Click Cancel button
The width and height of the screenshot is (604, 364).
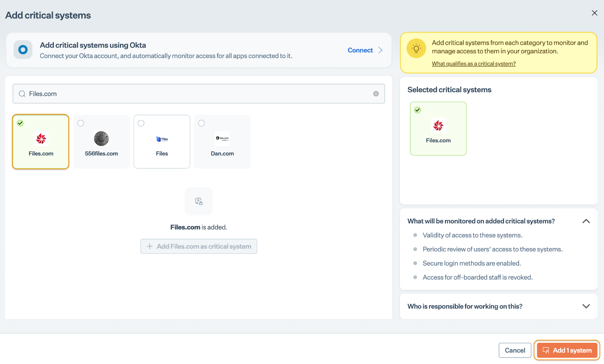[515, 350]
